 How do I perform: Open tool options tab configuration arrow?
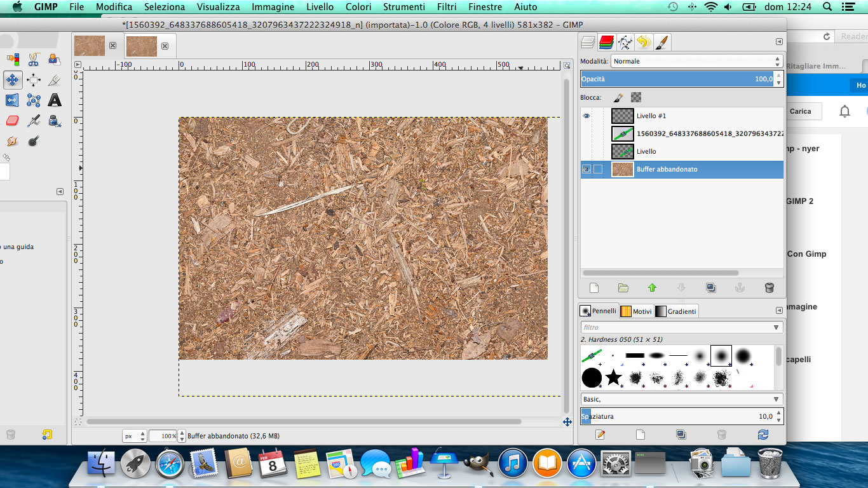pyautogui.click(x=60, y=191)
